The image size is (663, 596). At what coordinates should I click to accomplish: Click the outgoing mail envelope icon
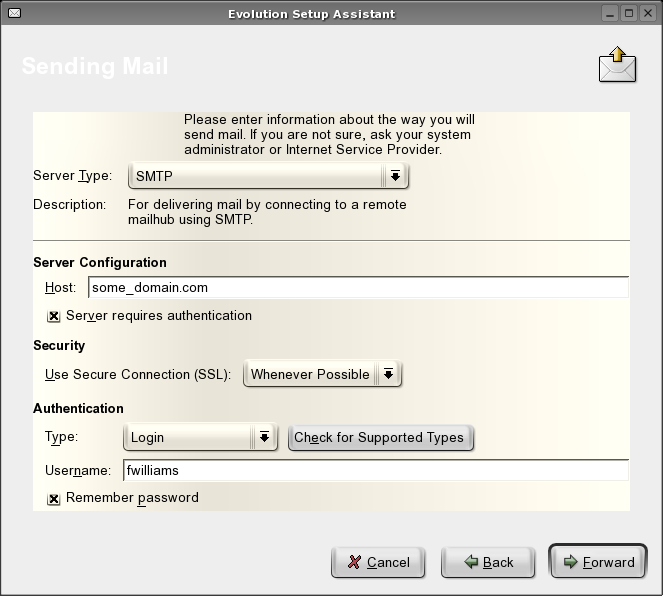click(x=617, y=65)
